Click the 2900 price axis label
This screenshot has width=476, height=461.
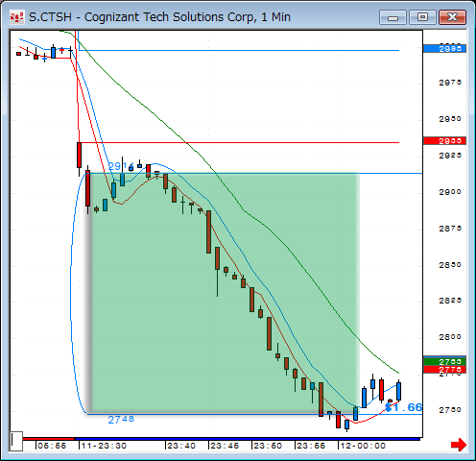[450, 192]
